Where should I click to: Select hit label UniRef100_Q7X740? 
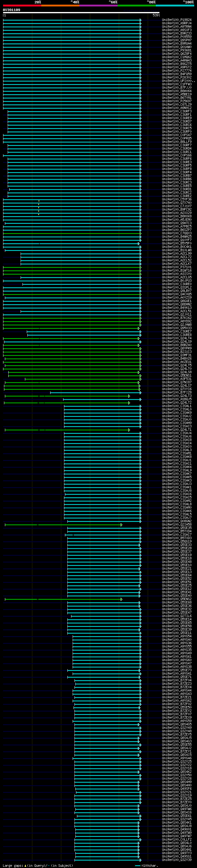pyautogui.click(x=177, y=203)
